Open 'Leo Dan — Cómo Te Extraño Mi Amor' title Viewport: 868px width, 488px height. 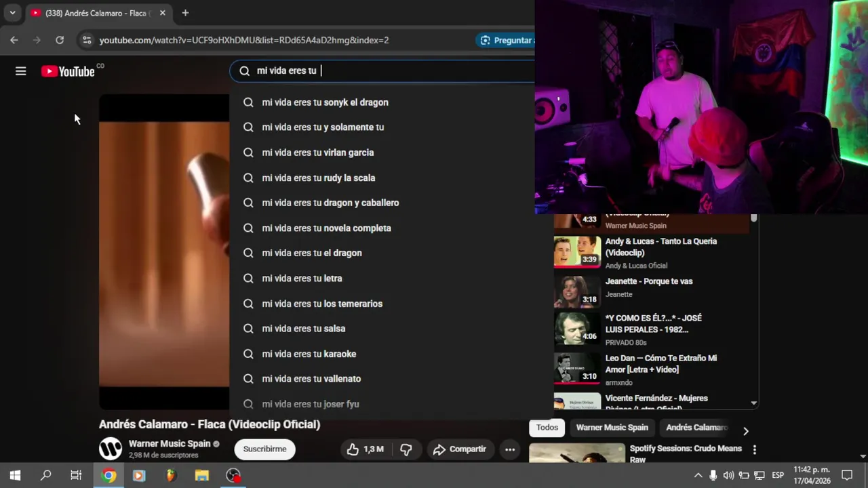click(x=661, y=363)
